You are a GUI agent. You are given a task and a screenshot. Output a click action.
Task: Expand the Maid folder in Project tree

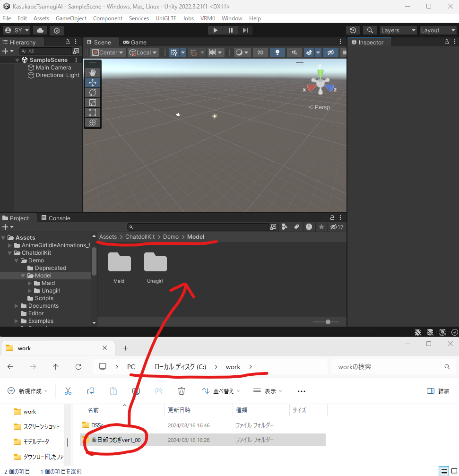pos(30,283)
